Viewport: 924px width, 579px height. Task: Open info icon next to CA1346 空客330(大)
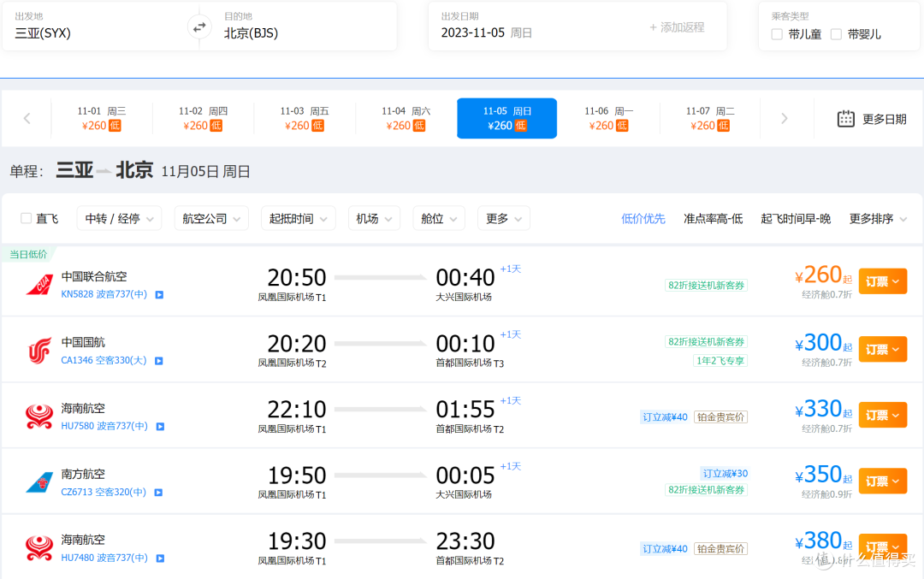158,360
